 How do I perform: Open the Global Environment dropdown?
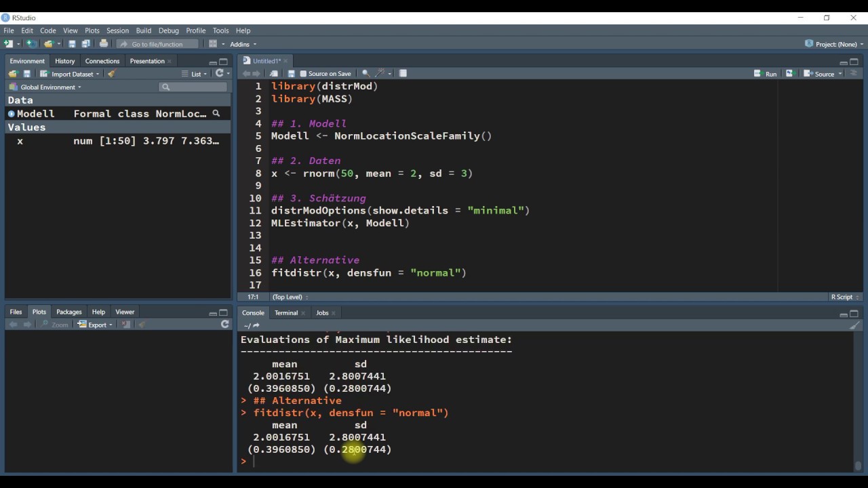pyautogui.click(x=45, y=87)
